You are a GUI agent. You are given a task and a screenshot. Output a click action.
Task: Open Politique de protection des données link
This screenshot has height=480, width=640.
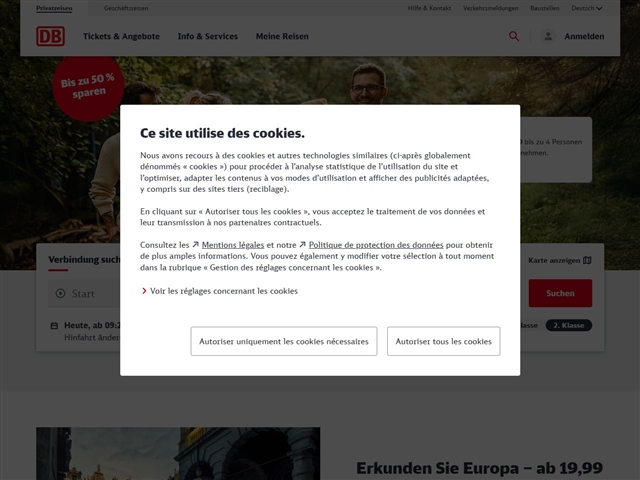point(375,245)
